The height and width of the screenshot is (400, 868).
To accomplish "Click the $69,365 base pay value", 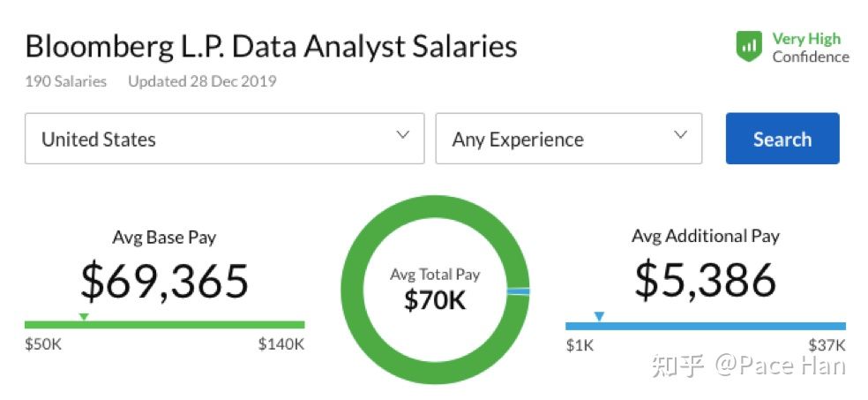I will tap(164, 280).
